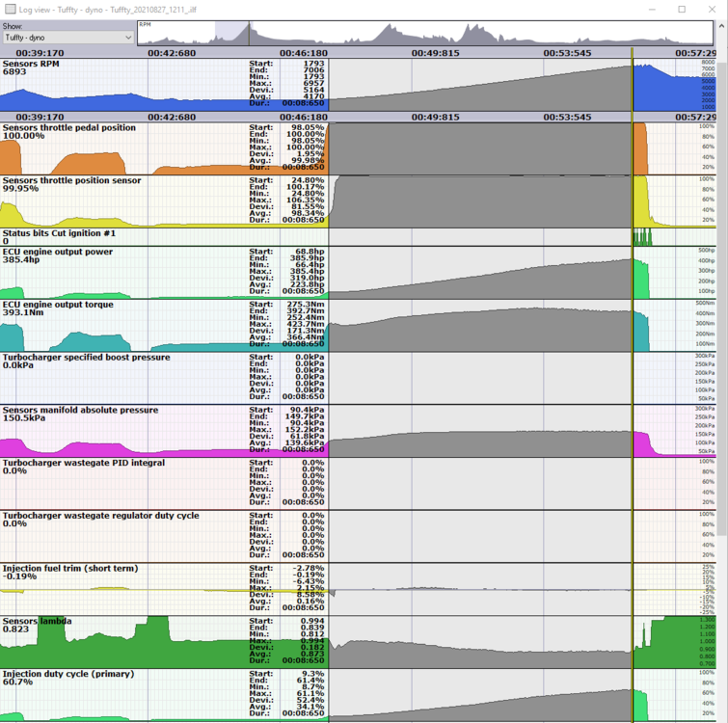Click the lambda Min statistic 0.812
Screen dimensions: 728x723
[312, 634]
